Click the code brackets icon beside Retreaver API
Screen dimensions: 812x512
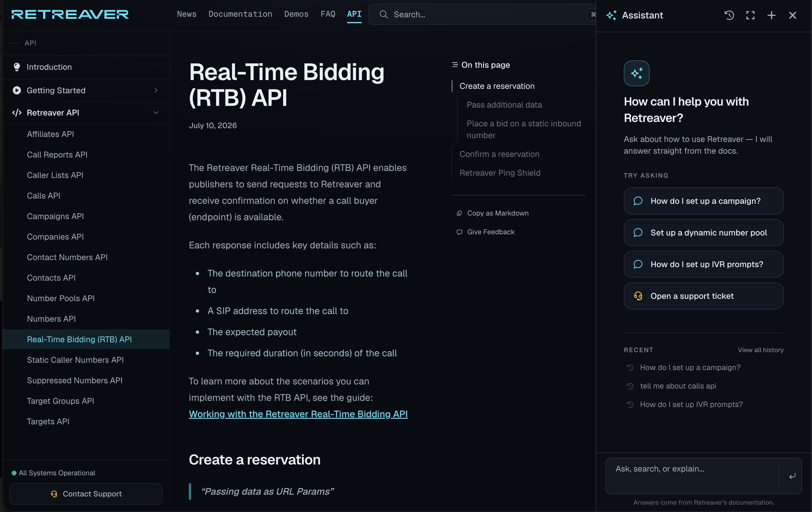pos(16,113)
